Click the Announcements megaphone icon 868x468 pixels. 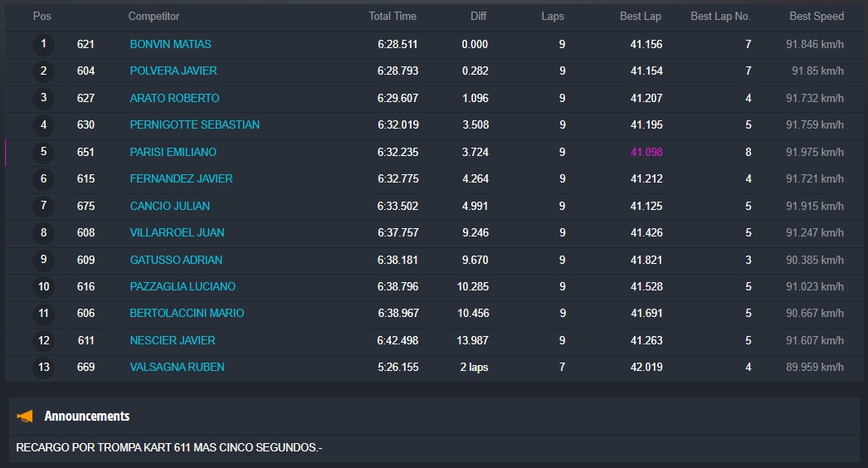tap(25, 416)
